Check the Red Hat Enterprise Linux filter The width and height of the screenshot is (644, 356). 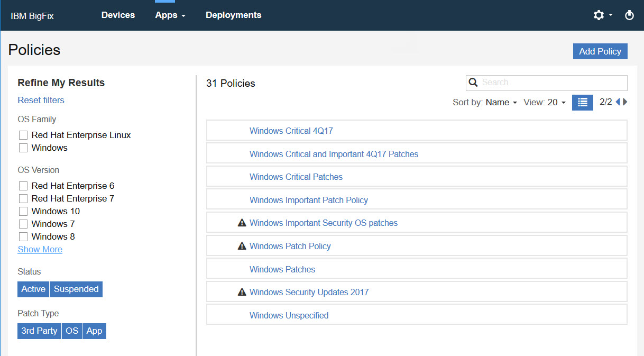click(x=23, y=135)
